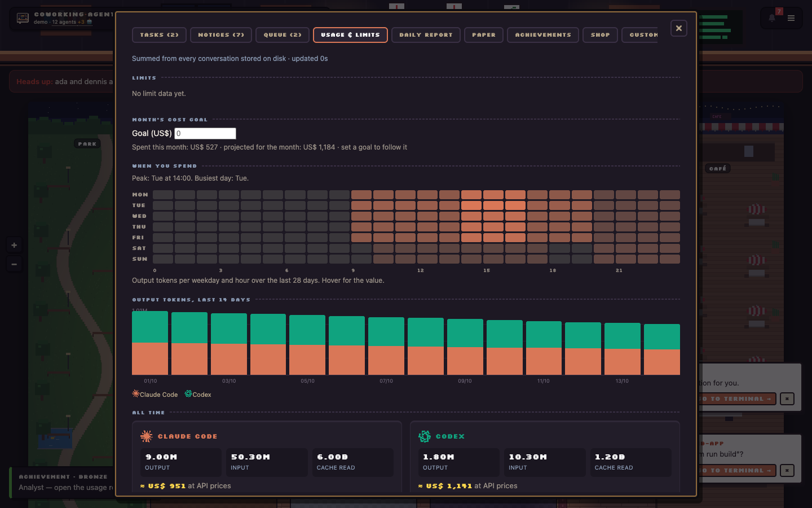Dismiss the 'for you' notification card

[787, 398]
